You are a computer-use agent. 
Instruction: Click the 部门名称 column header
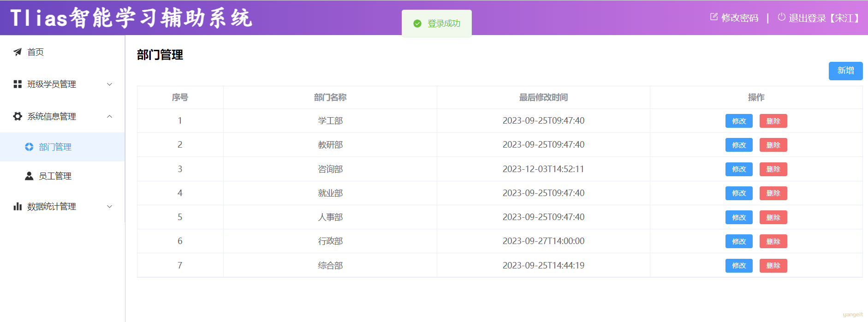(330, 97)
